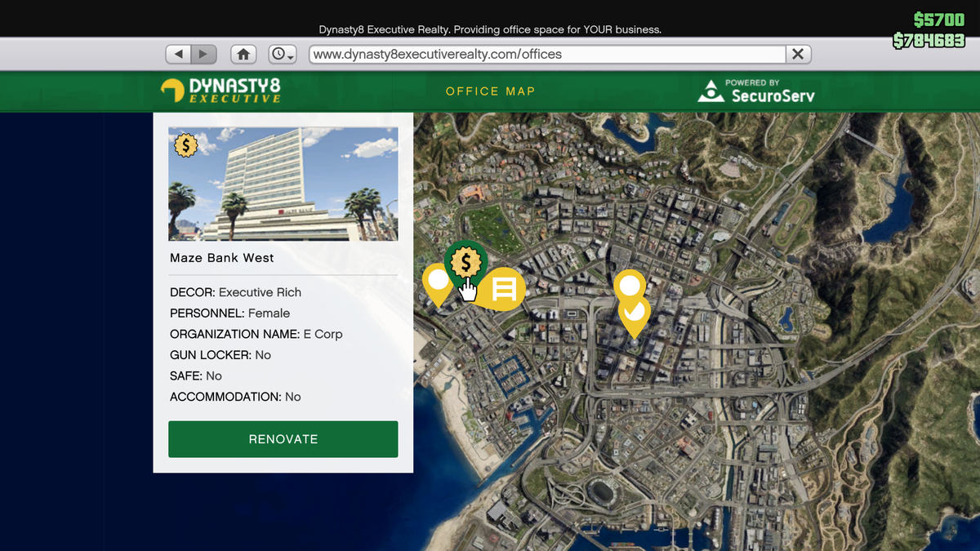Click the owned dollar badge on the thumbnail
This screenshot has width=980, height=551.
pos(186,145)
